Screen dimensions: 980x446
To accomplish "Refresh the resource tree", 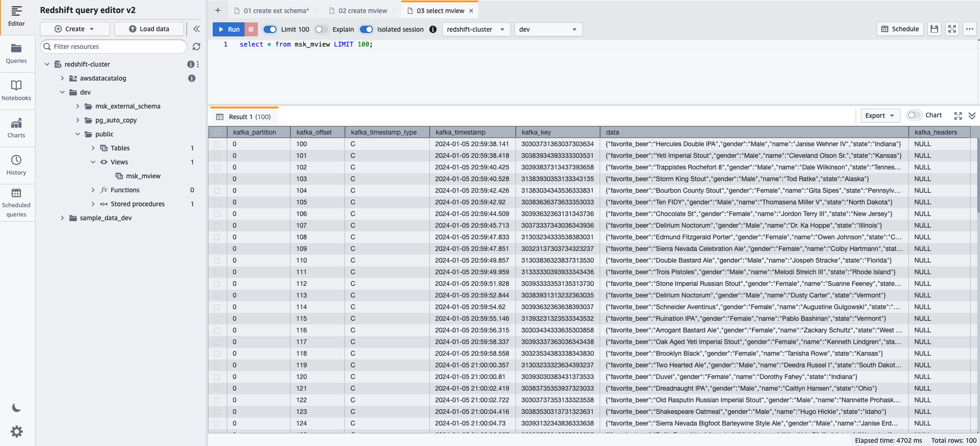I will (x=196, y=47).
